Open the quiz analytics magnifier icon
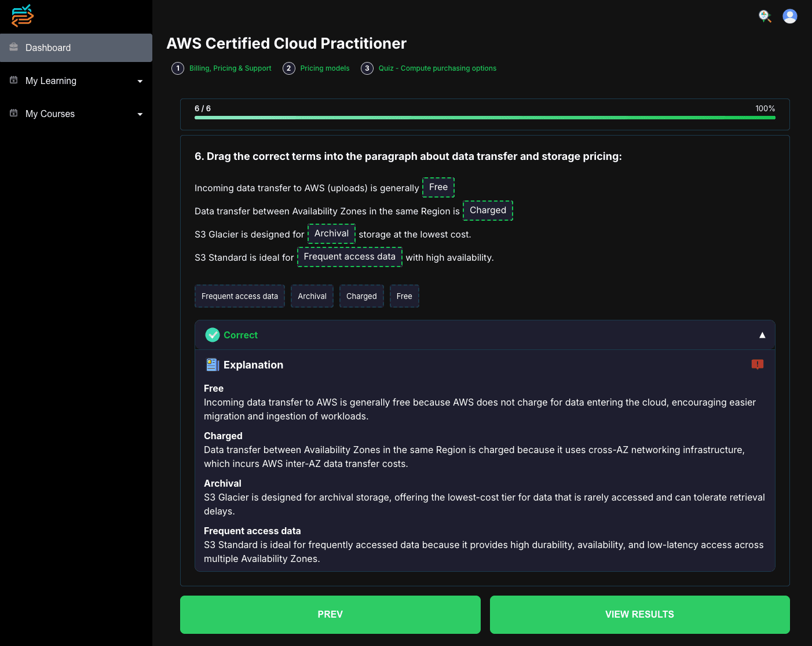Viewport: 812px width, 646px height. pos(765,16)
